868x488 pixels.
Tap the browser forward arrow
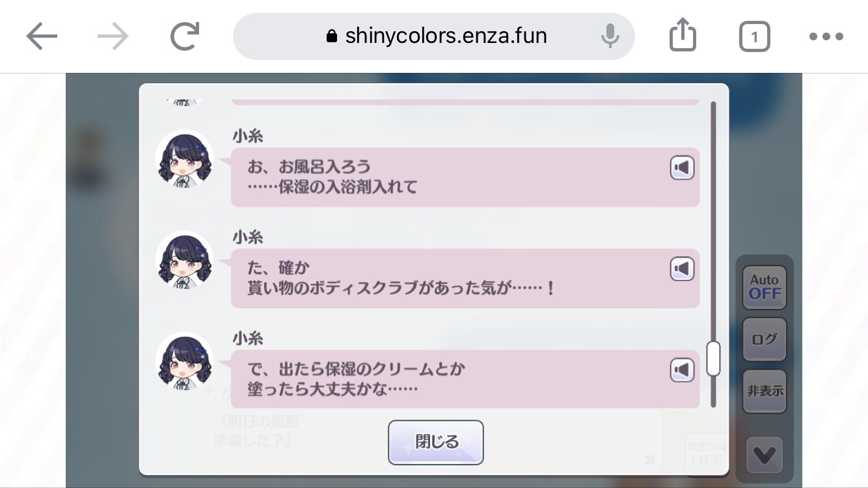tap(113, 37)
